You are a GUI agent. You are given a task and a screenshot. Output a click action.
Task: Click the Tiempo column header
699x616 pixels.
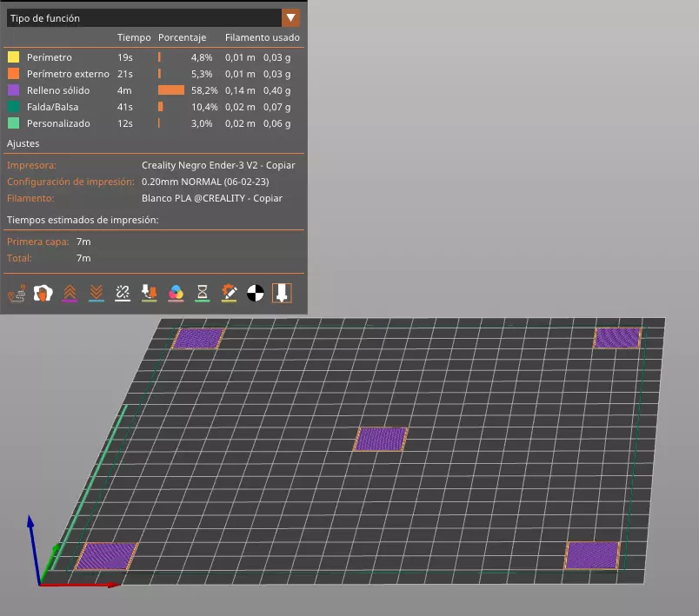tap(134, 37)
